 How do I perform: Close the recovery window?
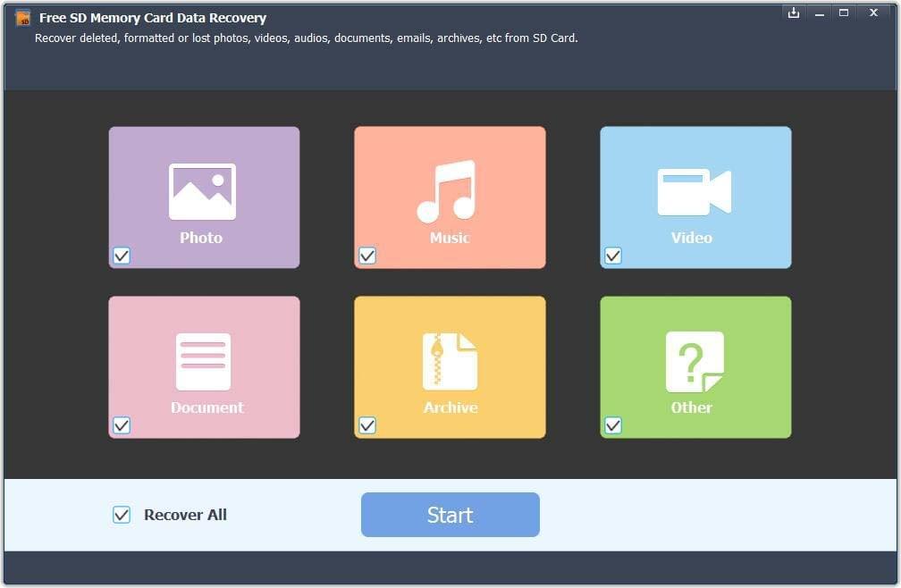pyautogui.click(x=873, y=13)
